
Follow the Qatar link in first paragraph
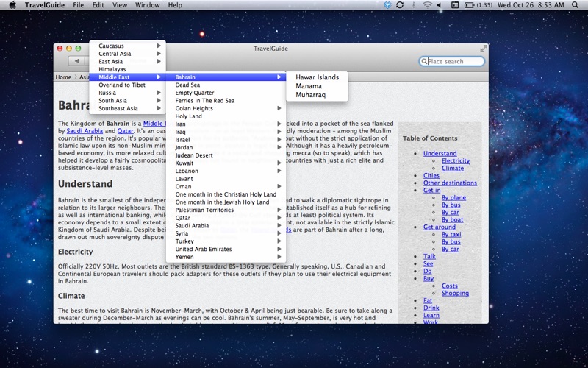[x=125, y=131]
